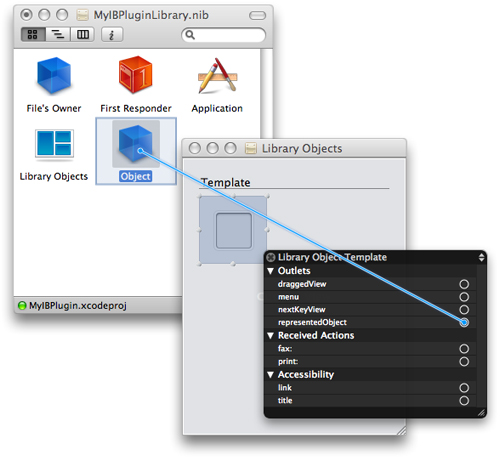Switch nib window to outline list view
Image resolution: width=500 pixels, height=457 pixels.
click(58, 34)
